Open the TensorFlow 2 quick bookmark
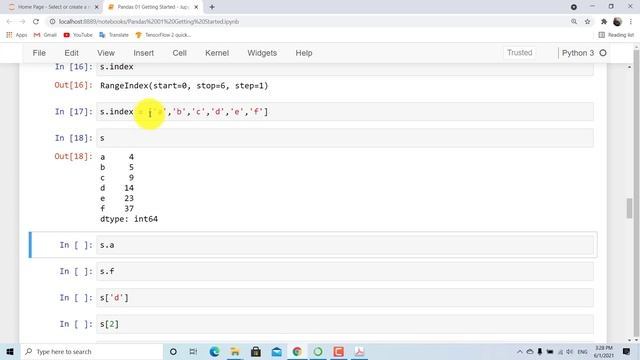Viewport: 640px width, 360px height. click(163, 35)
